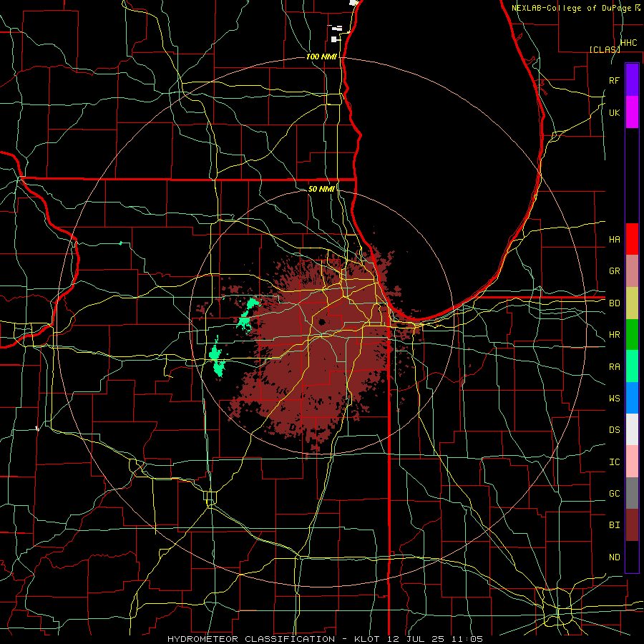Click the GR legend label
The height and width of the screenshot is (644, 644).
click(614, 271)
